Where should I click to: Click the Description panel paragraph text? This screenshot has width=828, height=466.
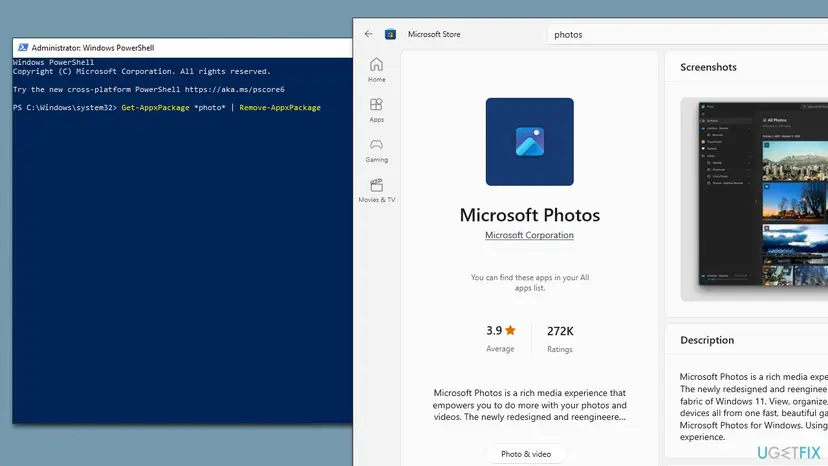[754, 407]
